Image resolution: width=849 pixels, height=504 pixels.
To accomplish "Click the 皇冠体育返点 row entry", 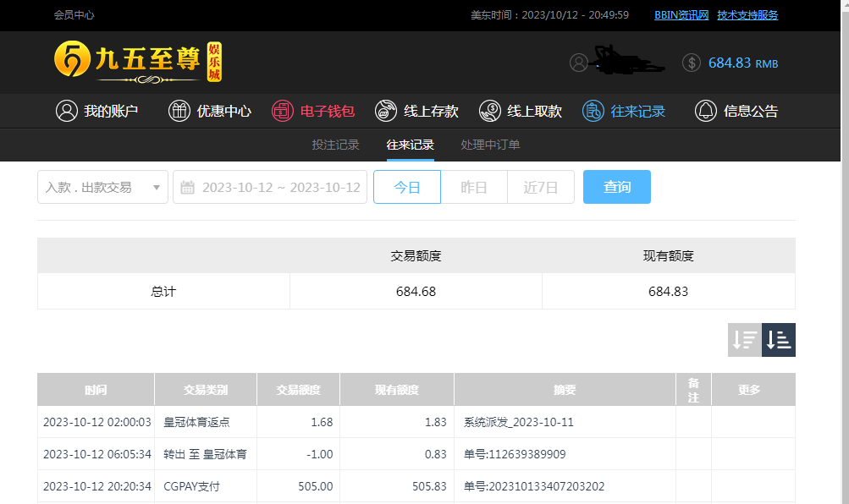I will point(196,422).
